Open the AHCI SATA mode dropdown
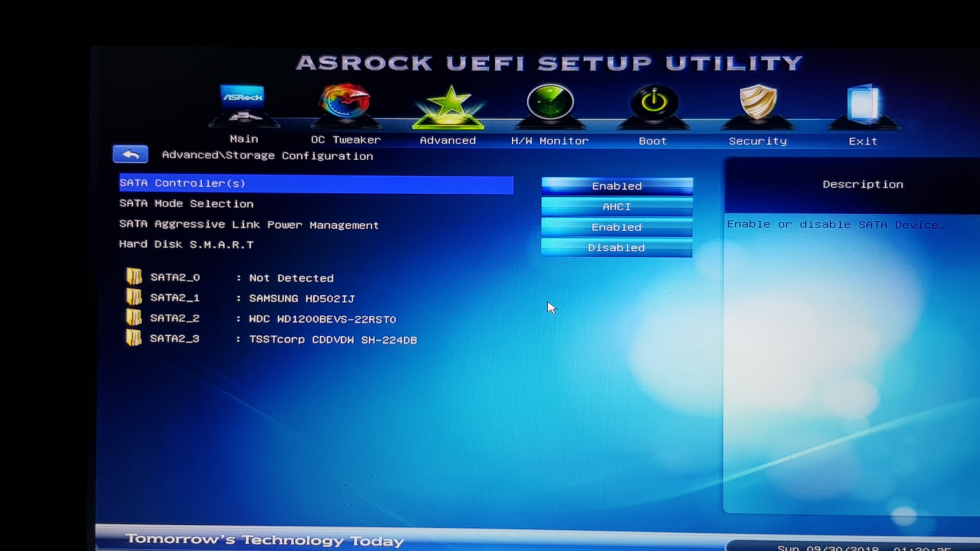This screenshot has height=551, width=980. tap(617, 207)
